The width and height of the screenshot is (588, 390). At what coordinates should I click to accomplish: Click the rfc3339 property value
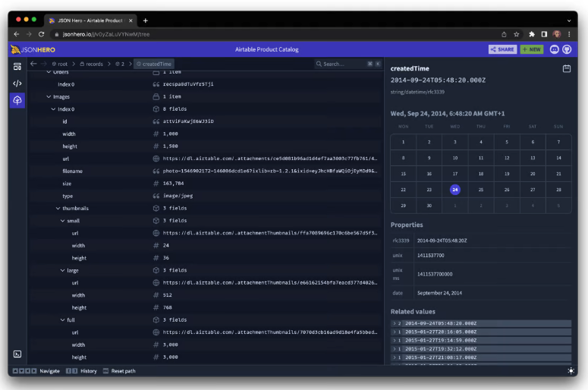[x=442, y=241]
